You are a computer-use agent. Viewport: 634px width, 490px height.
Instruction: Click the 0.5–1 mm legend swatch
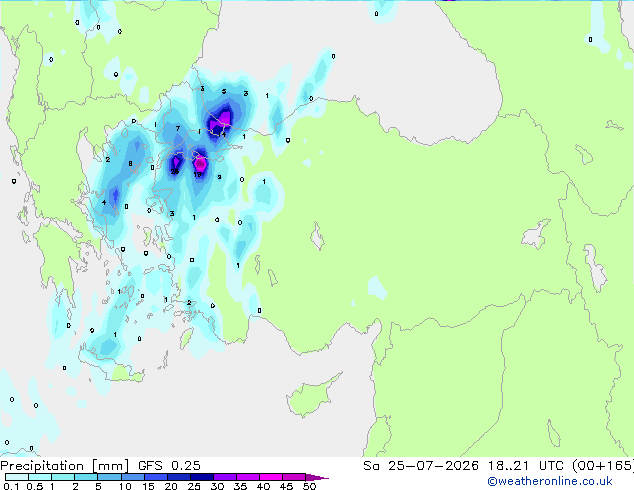pyautogui.click(x=40, y=477)
